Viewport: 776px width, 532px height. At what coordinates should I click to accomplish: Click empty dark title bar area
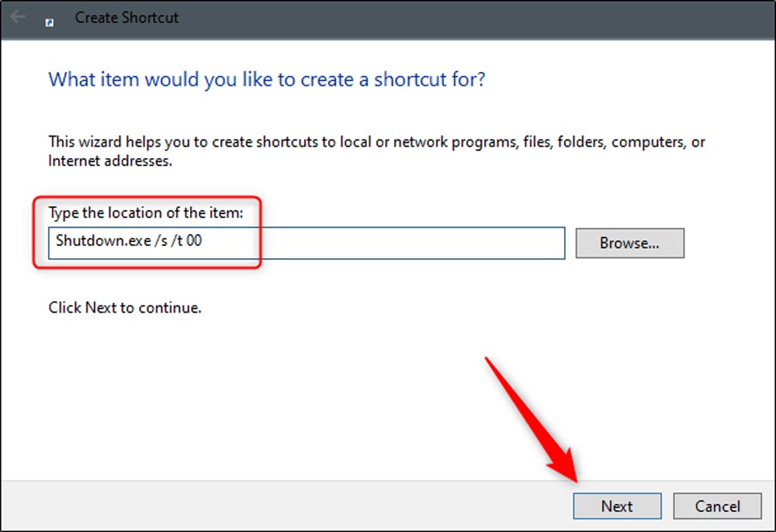[x=466, y=18]
